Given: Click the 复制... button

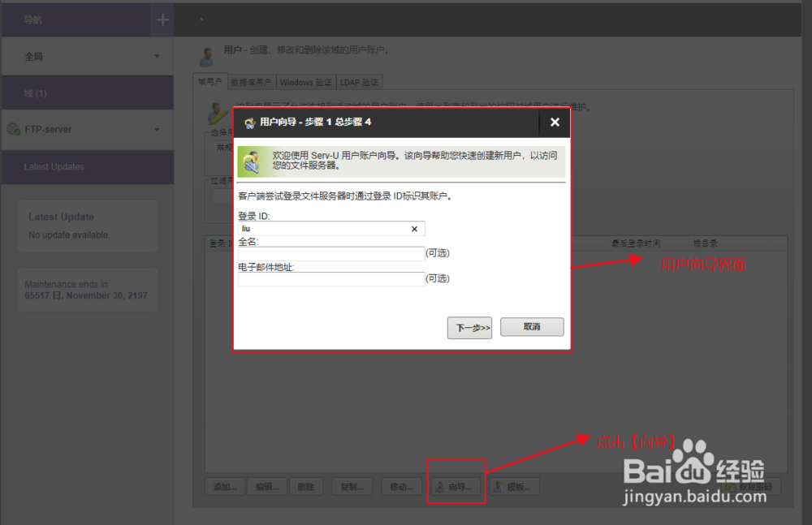Looking at the screenshot, I should tap(352, 487).
